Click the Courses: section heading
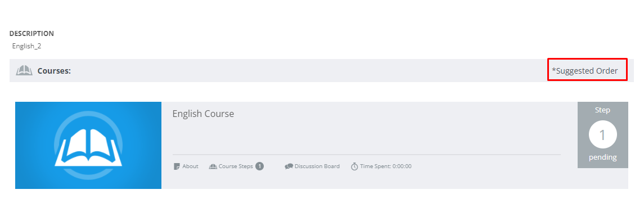Screen dimensions: 644x203 tap(54, 71)
